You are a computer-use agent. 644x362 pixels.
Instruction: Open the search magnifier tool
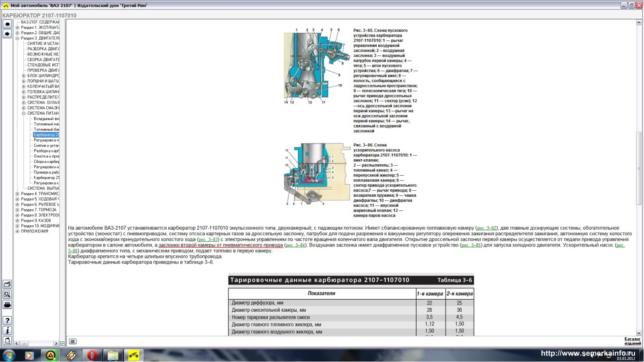[7, 294]
